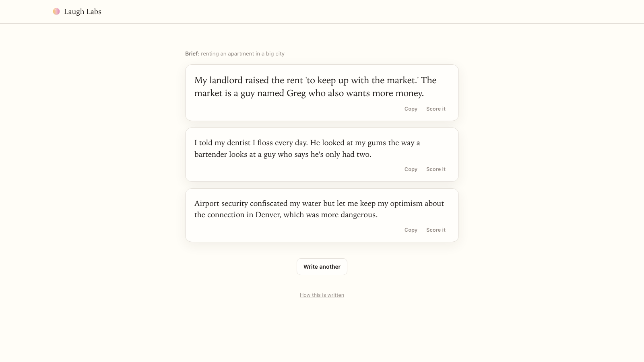Image resolution: width=644 pixels, height=362 pixels.
Task: Open the How this is written link
Action: (322, 295)
